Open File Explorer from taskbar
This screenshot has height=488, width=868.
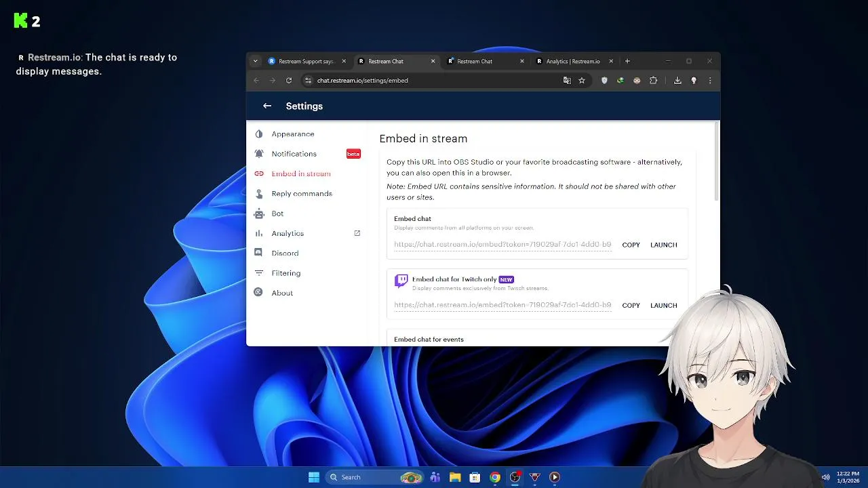click(x=455, y=477)
